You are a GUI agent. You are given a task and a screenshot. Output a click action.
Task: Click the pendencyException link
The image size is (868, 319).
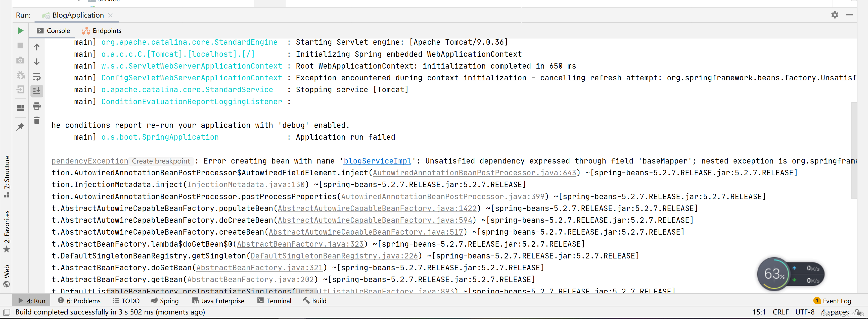(x=90, y=161)
